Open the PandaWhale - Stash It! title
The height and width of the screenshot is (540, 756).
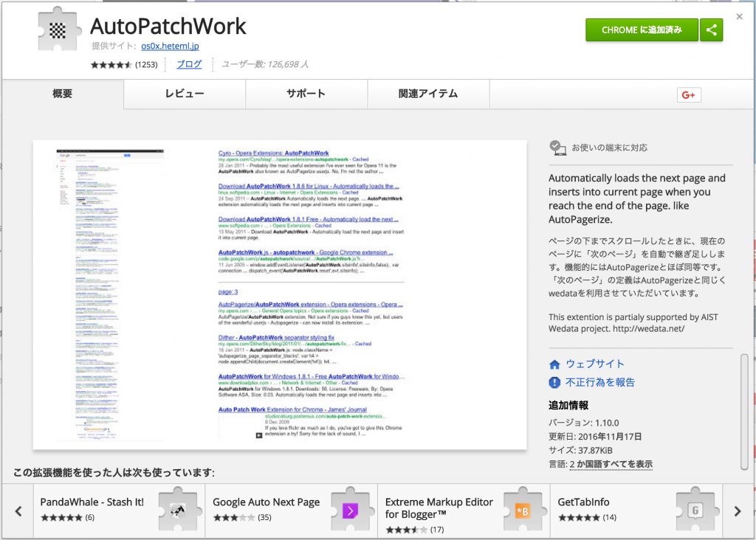point(92,502)
